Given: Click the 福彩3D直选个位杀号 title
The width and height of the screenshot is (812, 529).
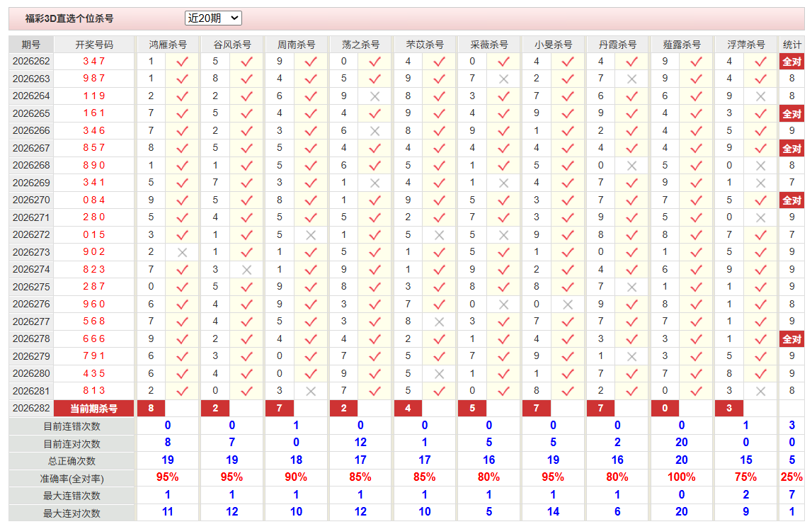Looking at the screenshot, I should (69, 18).
